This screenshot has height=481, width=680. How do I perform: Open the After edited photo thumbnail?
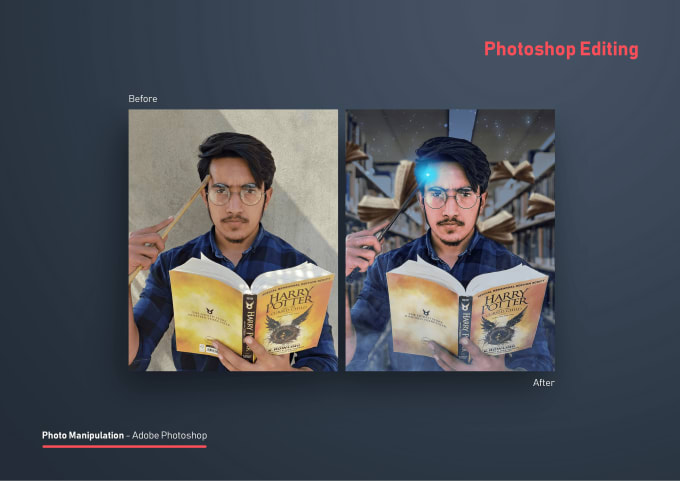pos(450,240)
